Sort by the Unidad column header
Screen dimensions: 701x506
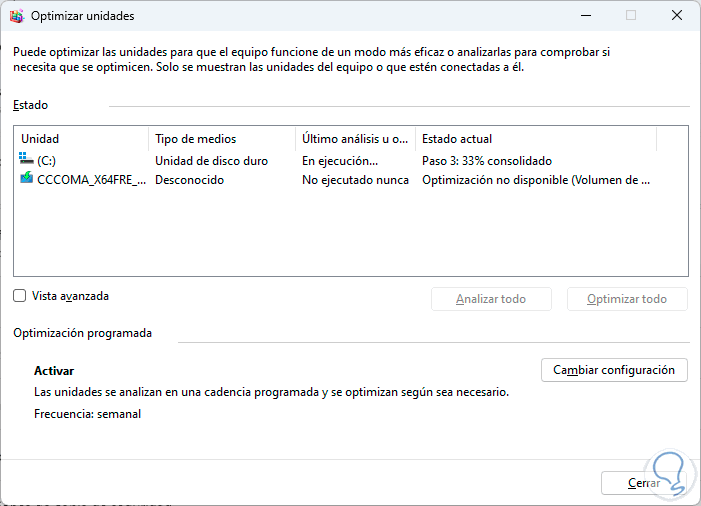click(80, 139)
